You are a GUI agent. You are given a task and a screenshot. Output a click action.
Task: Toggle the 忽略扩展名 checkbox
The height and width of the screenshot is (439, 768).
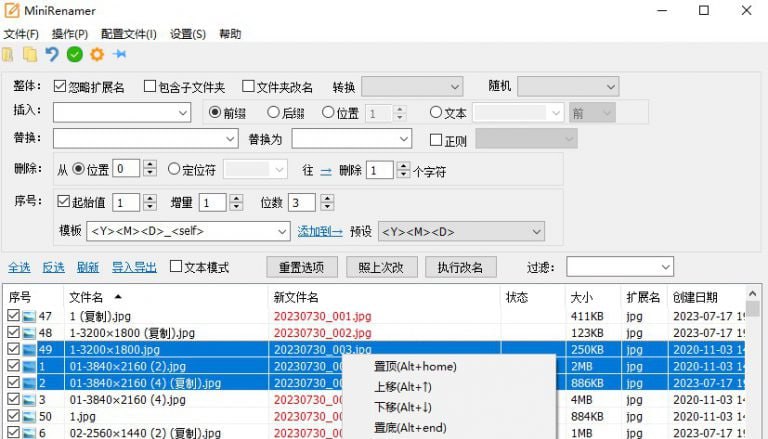60,86
